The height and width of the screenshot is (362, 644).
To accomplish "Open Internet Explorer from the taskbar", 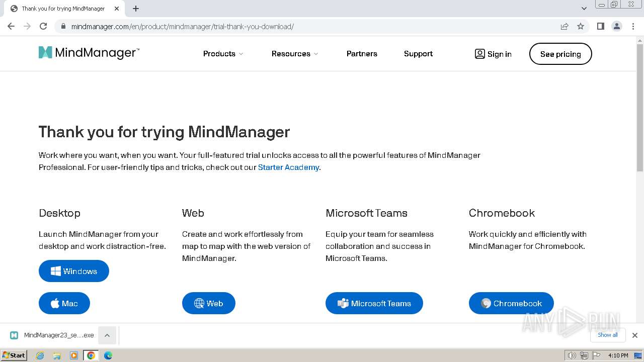I will pyautogui.click(x=40, y=355).
